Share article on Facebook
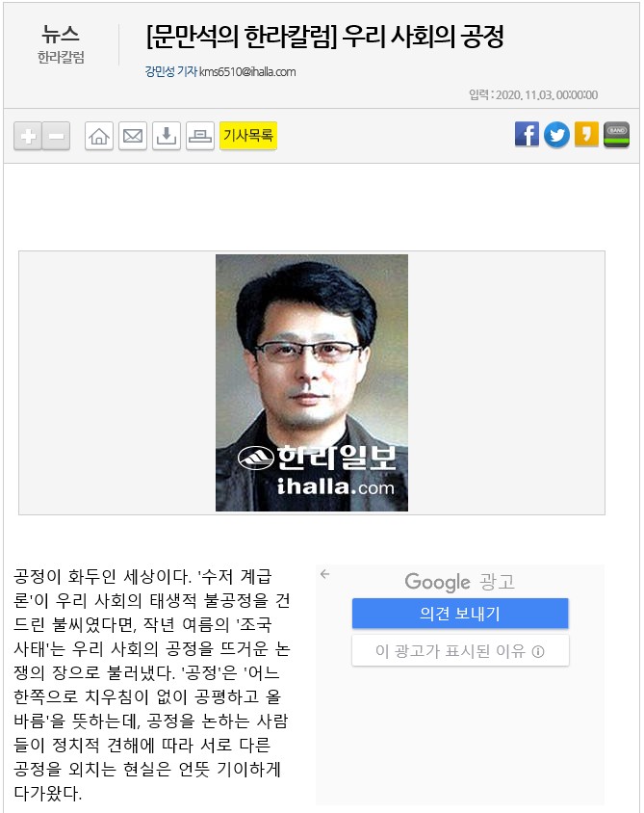644x813 pixels. pos(527,135)
